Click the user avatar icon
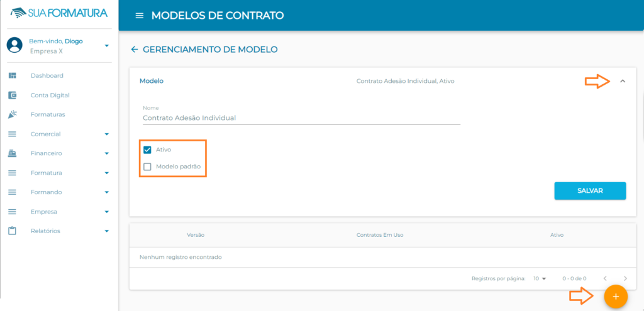This screenshot has height=311, width=644. click(x=14, y=45)
